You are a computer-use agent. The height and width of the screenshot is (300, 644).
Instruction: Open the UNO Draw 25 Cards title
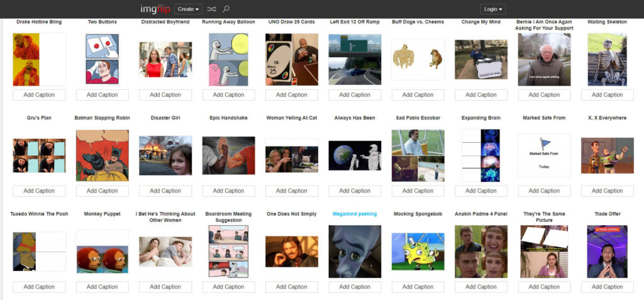[292, 22]
